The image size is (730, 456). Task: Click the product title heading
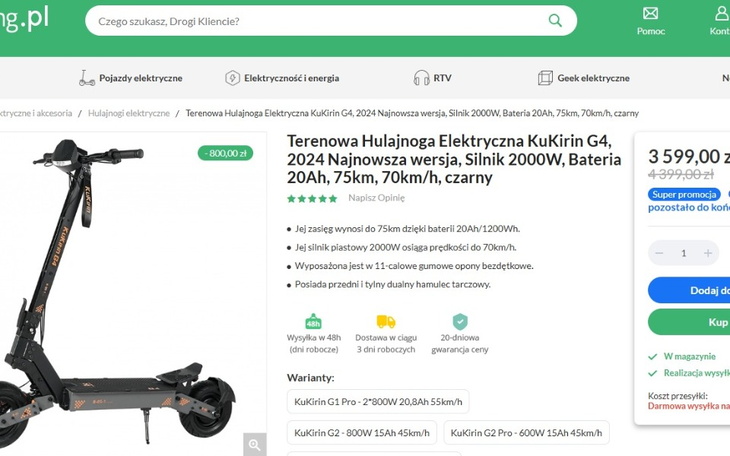(454, 159)
